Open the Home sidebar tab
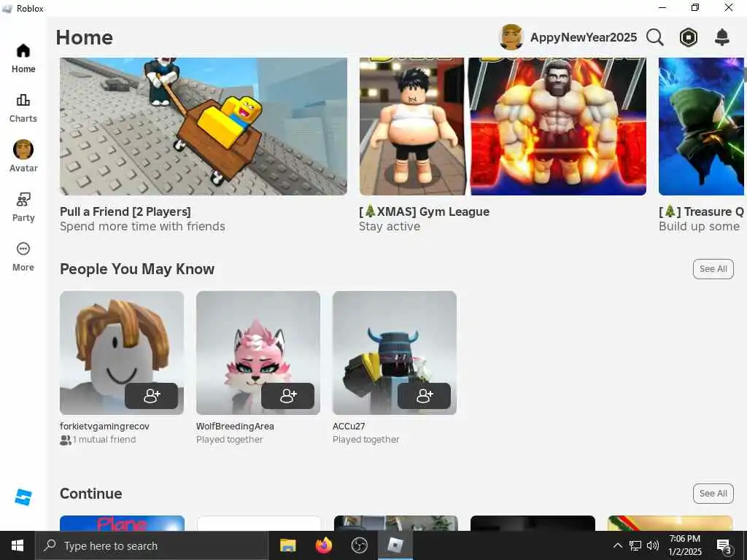 click(23, 58)
